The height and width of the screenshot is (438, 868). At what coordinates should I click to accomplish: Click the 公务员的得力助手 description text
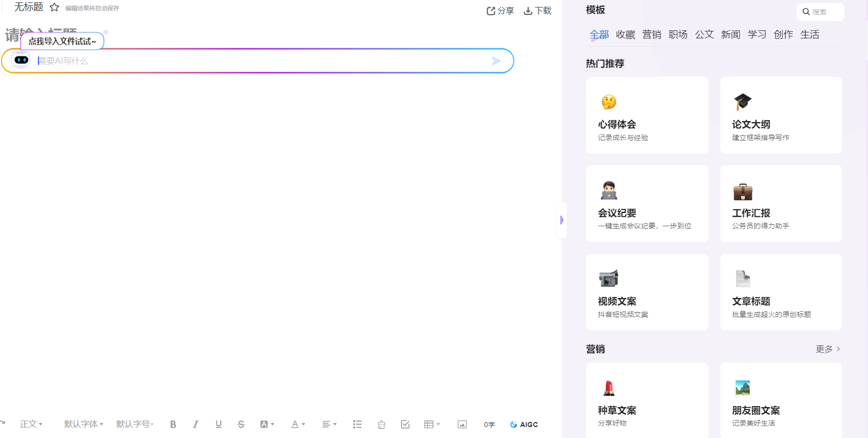point(761,226)
